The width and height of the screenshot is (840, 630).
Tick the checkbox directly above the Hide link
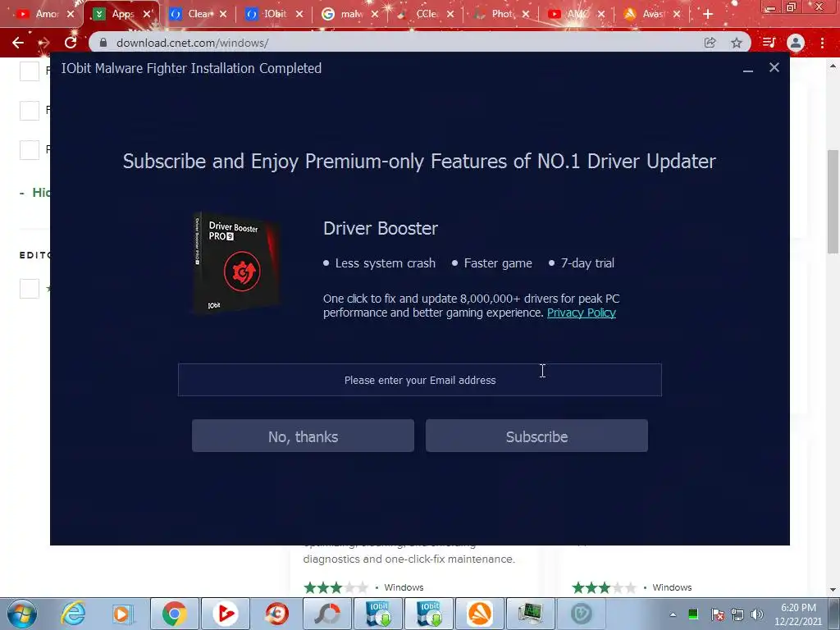tap(30, 150)
